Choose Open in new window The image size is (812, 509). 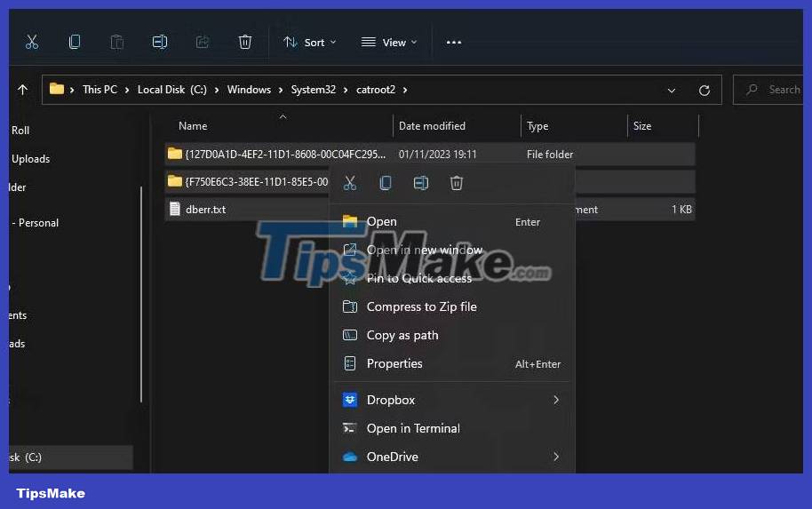pos(452,251)
